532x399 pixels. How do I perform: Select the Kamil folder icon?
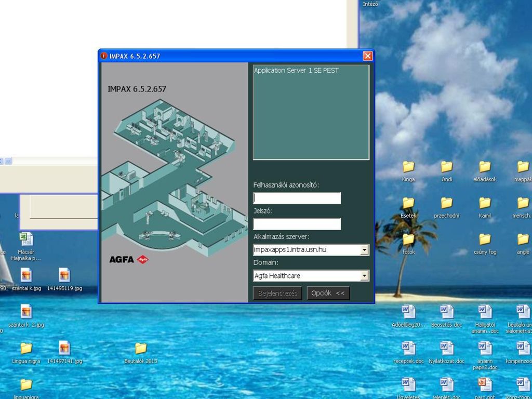click(485, 203)
